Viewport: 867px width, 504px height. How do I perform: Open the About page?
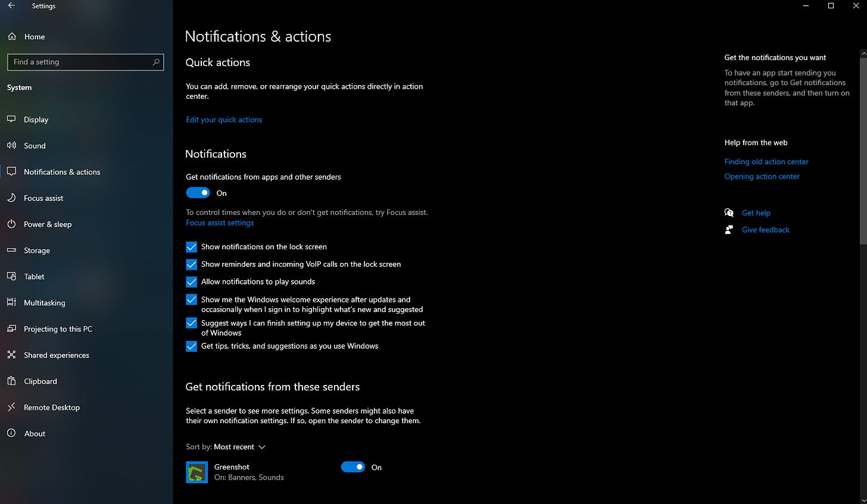point(86,433)
